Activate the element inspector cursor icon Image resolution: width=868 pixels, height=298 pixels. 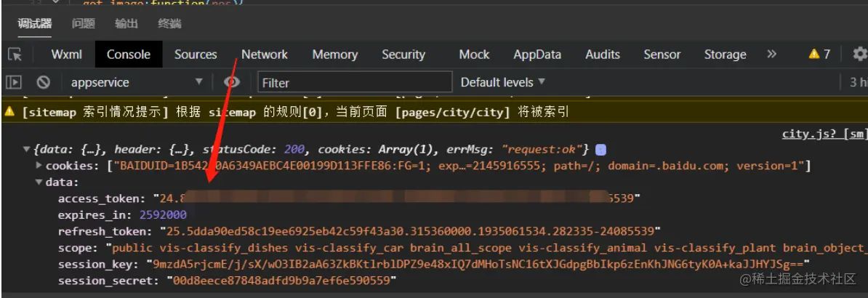[15, 55]
